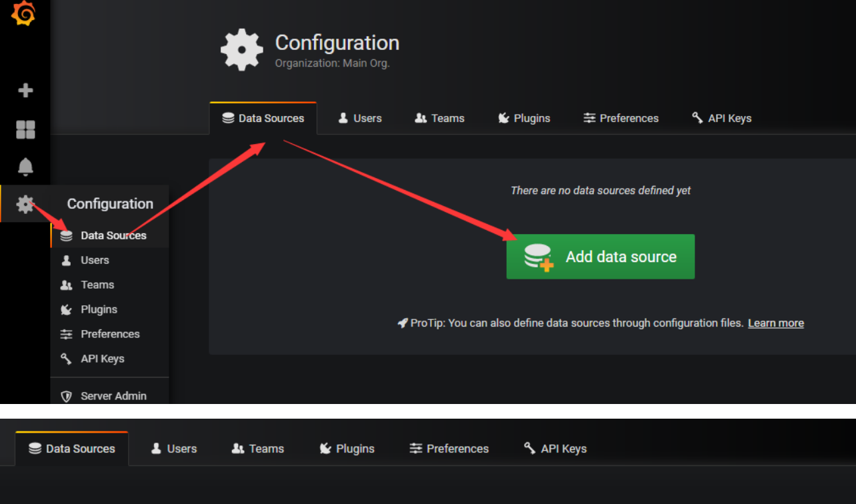Click the large Configuration page title text
This screenshot has height=504, width=856.
pos(337,43)
